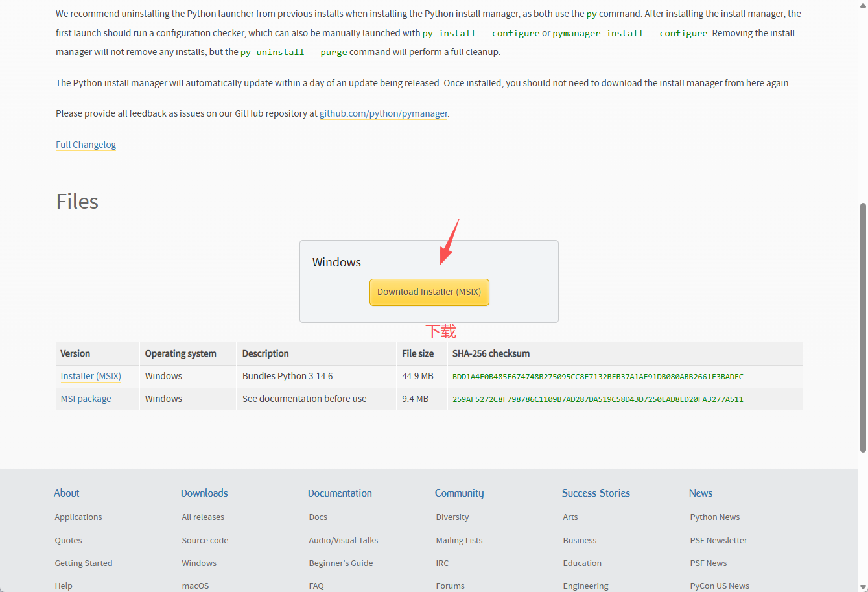Open the Success Stories footer heading

pyautogui.click(x=596, y=493)
